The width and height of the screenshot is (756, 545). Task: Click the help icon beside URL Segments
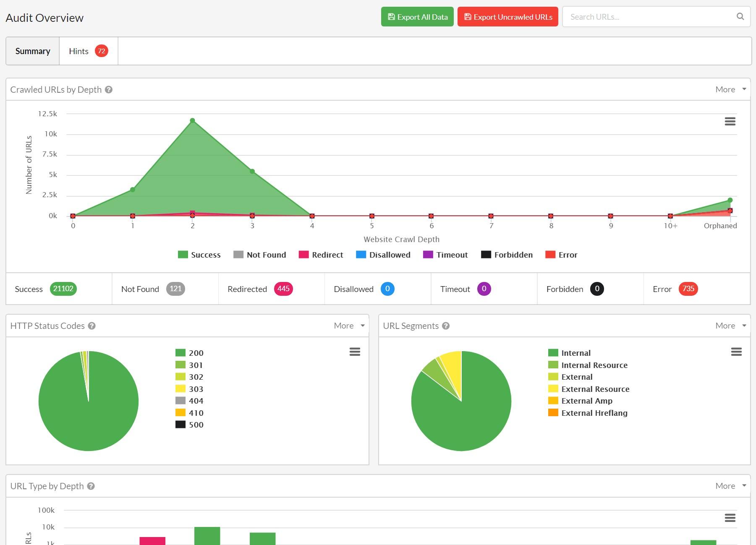point(446,326)
